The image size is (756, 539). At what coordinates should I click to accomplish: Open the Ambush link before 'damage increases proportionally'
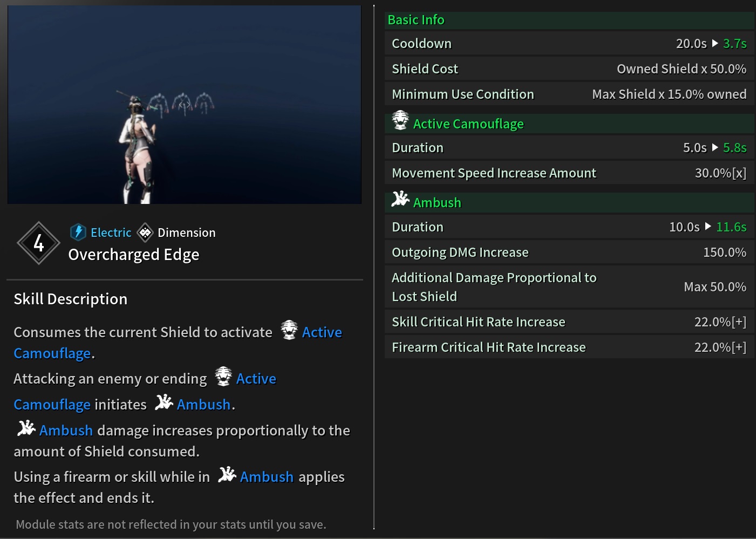66,431
